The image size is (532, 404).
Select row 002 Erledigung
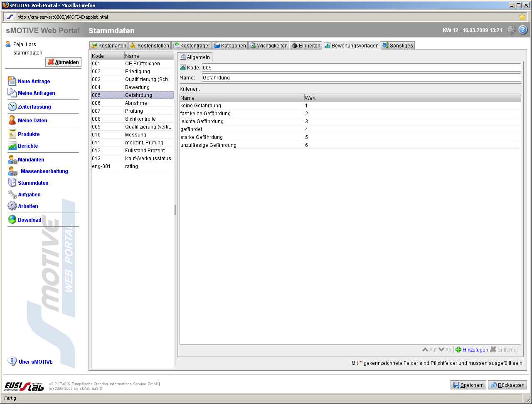pyautogui.click(x=133, y=72)
